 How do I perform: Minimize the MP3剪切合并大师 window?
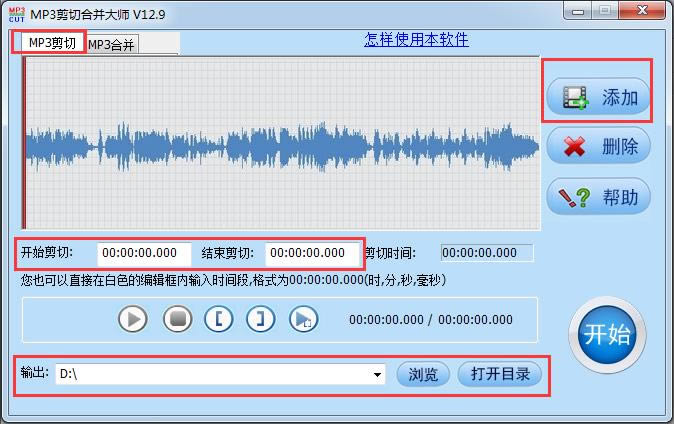(x=578, y=11)
